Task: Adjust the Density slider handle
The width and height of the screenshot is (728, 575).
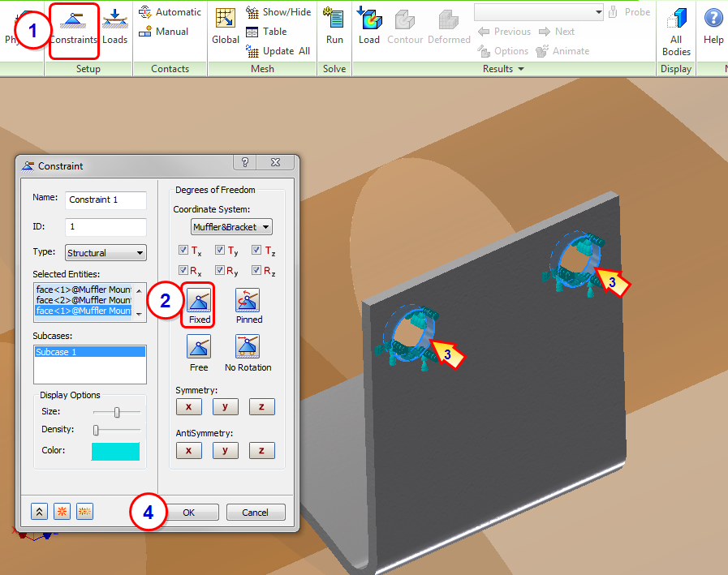Action: (96, 430)
